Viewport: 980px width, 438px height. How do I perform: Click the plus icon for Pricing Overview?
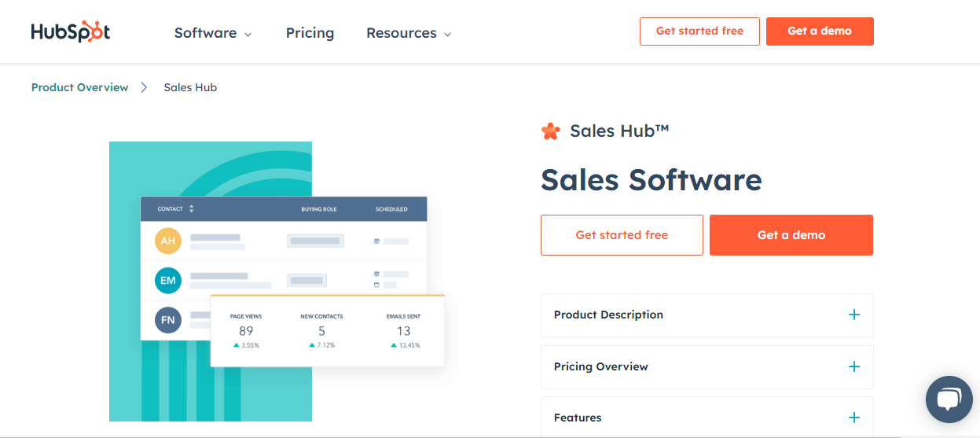click(854, 366)
